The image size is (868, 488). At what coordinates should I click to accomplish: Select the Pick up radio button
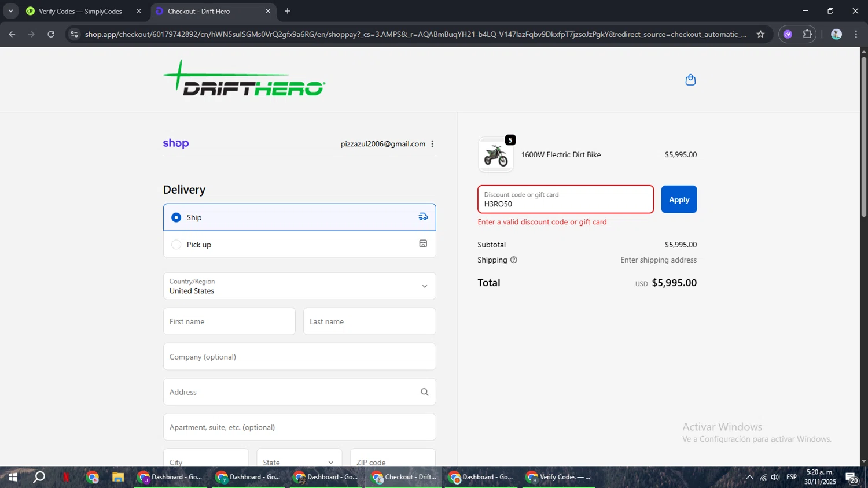176,245
